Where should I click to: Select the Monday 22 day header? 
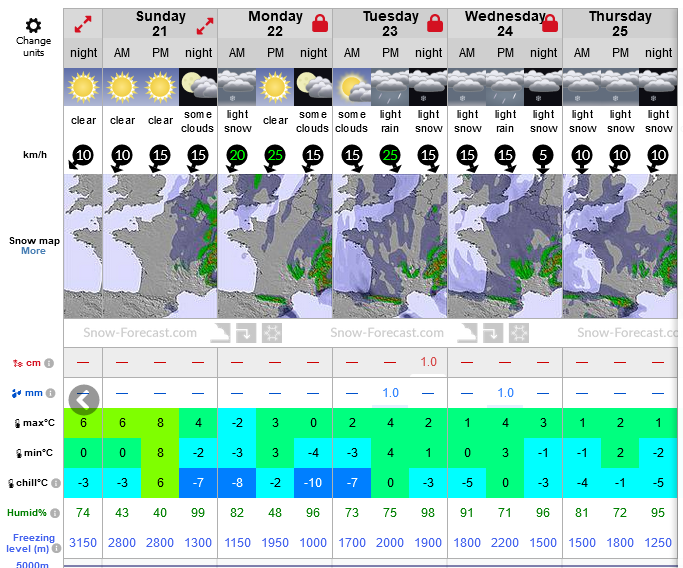[x=275, y=24]
